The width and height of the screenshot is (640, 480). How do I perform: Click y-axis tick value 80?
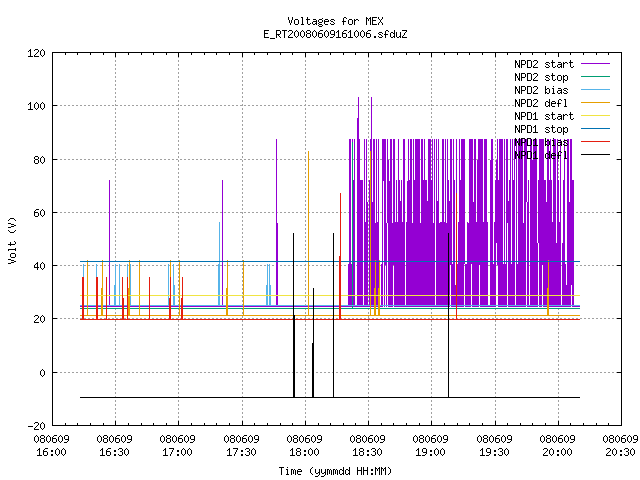tap(39, 160)
